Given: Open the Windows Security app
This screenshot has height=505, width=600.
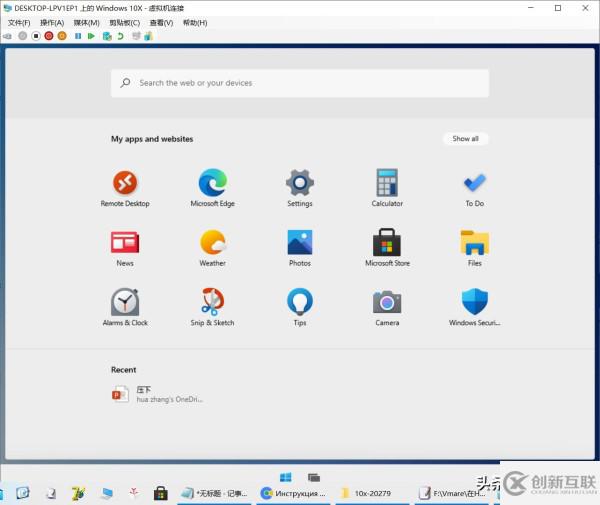Looking at the screenshot, I should [474, 308].
